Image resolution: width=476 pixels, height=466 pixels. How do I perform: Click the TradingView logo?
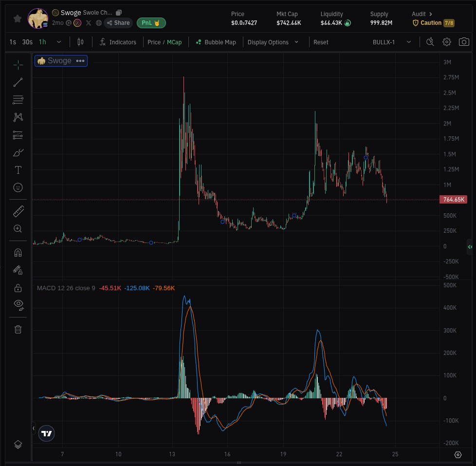46,433
